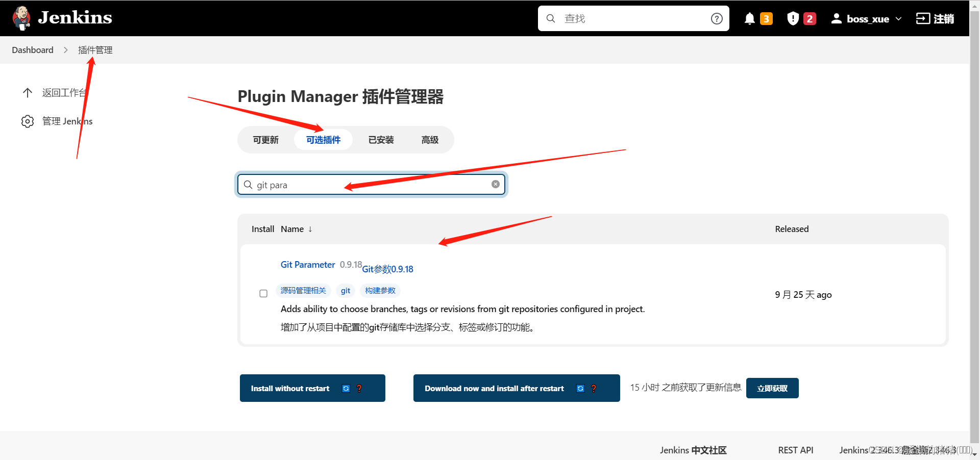The image size is (980, 460).
Task: Click Install without restart button
Action: tap(312, 388)
